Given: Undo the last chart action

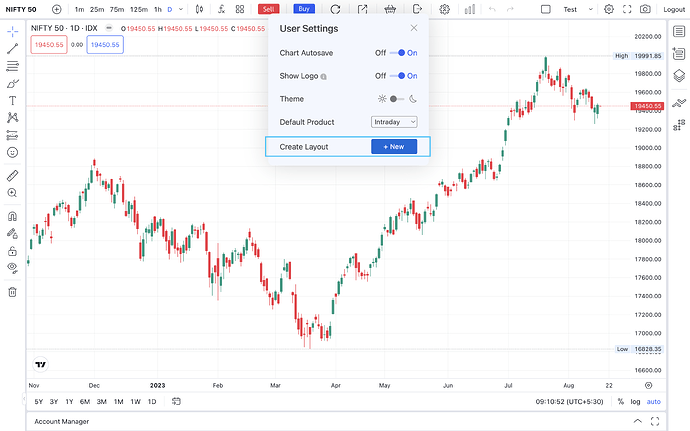Looking at the screenshot, I should click(492, 9).
